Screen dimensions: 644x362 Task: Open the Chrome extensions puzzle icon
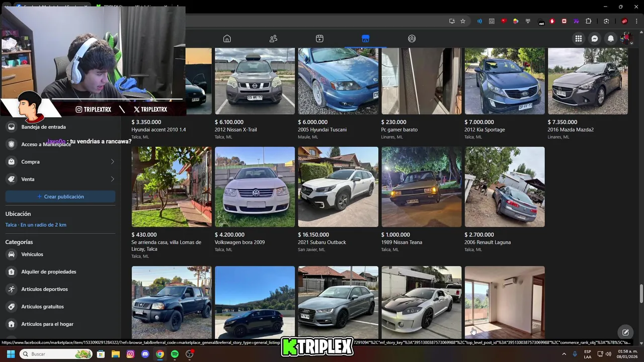[588, 21]
